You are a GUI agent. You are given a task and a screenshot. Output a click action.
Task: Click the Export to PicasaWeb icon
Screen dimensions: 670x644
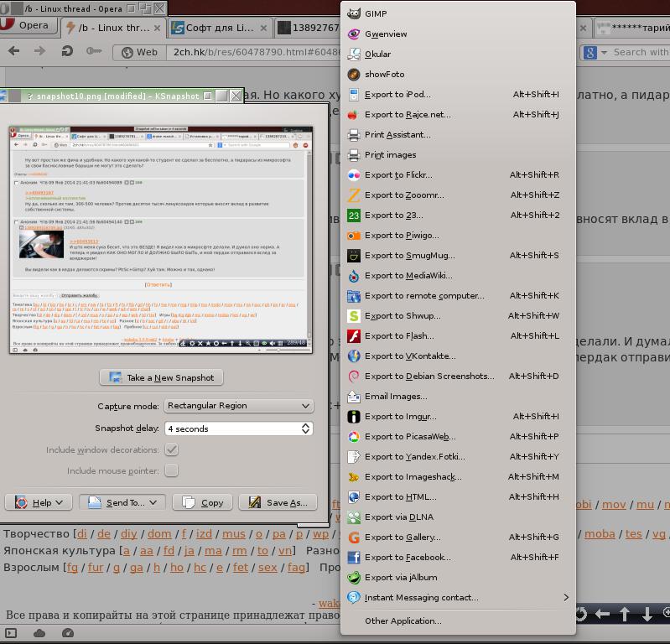354,436
